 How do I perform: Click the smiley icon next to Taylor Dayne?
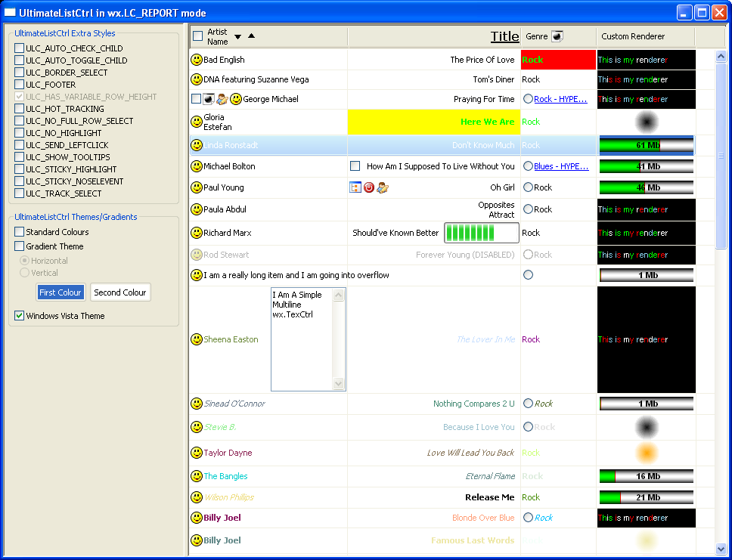[197, 453]
